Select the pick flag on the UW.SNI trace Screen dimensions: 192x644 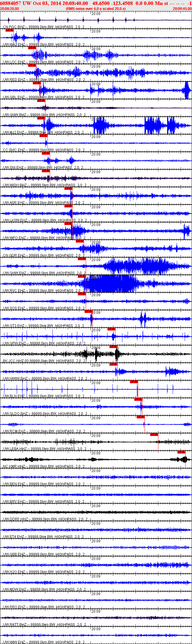46,153
